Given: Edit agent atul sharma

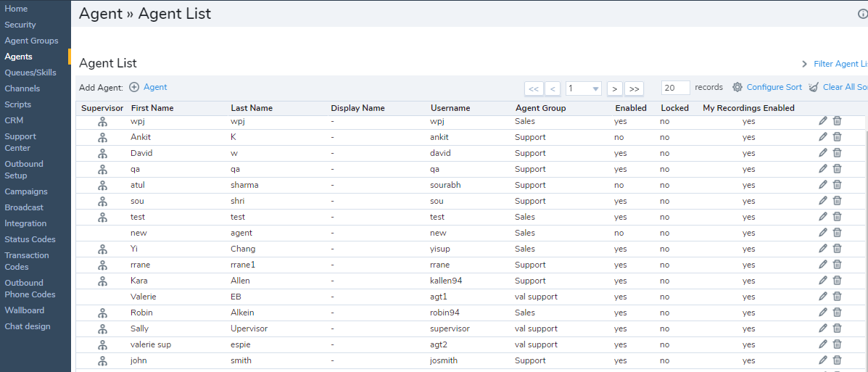Looking at the screenshot, I should coord(822,185).
